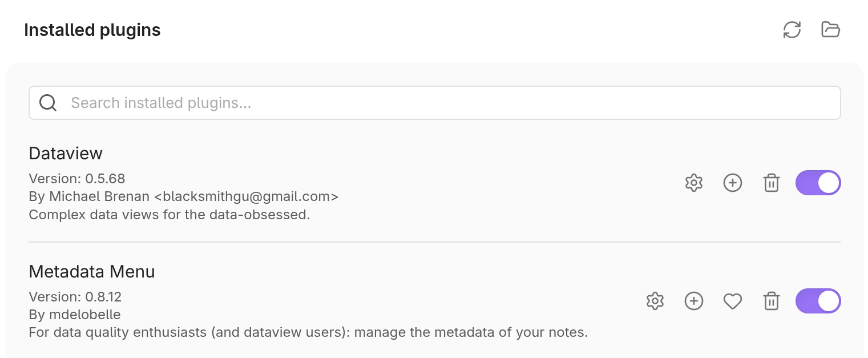Select the Dataview plugin title
The width and height of the screenshot is (868, 358).
click(66, 153)
